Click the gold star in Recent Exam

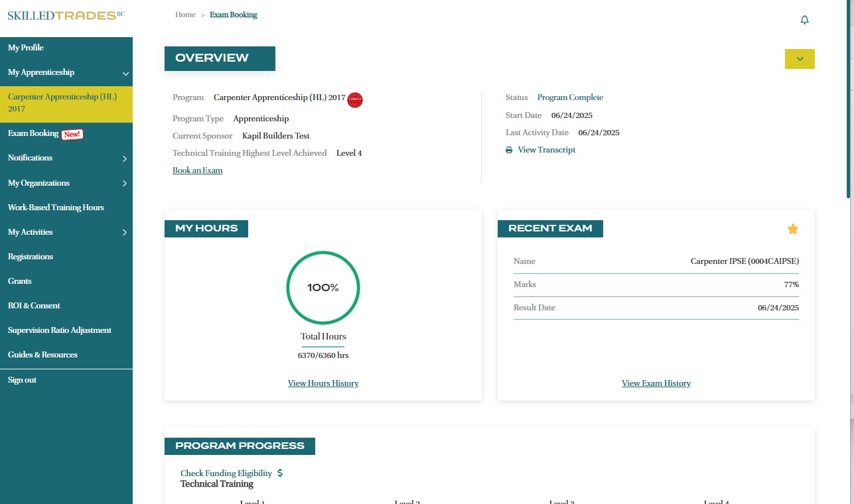[792, 229]
